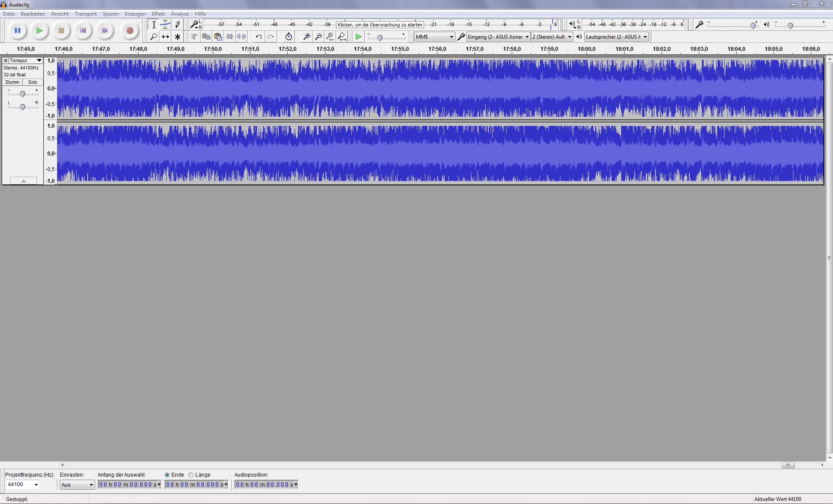
Task: Open the Datei menu
Action: (9, 14)
